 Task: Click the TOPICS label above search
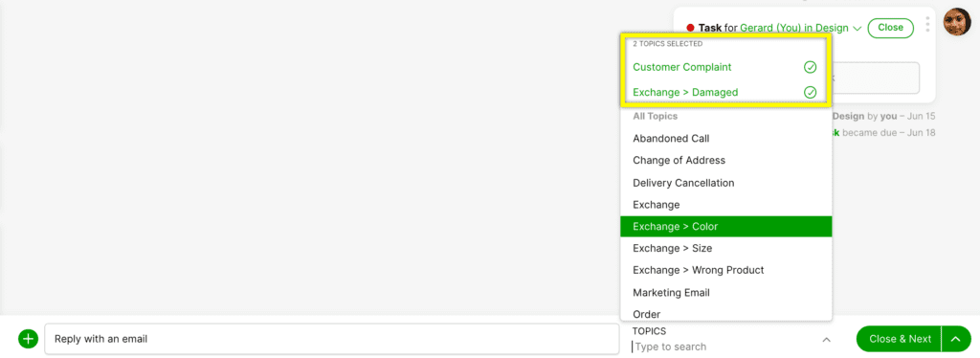click(649, 331)
